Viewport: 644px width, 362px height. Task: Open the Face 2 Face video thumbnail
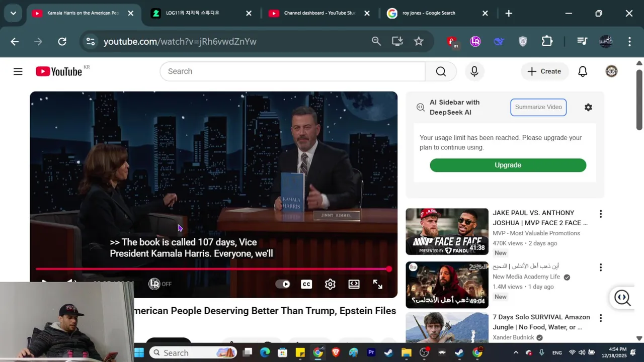click(447, 231)
